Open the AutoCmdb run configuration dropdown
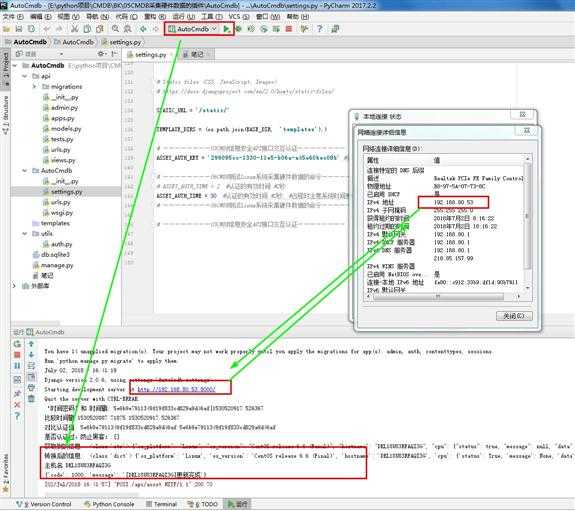Screen dimensions: 575x511 tap(214, 29)
